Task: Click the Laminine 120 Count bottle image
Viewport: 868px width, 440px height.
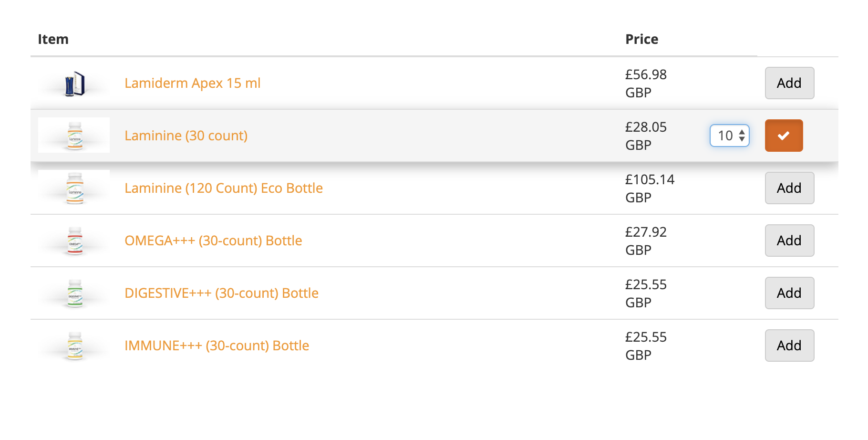Action: (75, 189)
